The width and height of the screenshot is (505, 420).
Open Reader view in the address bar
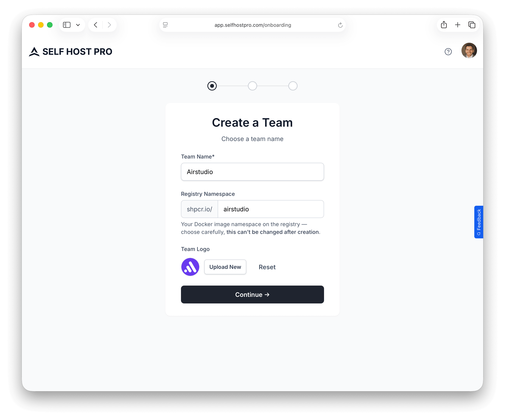coord(165,25)
